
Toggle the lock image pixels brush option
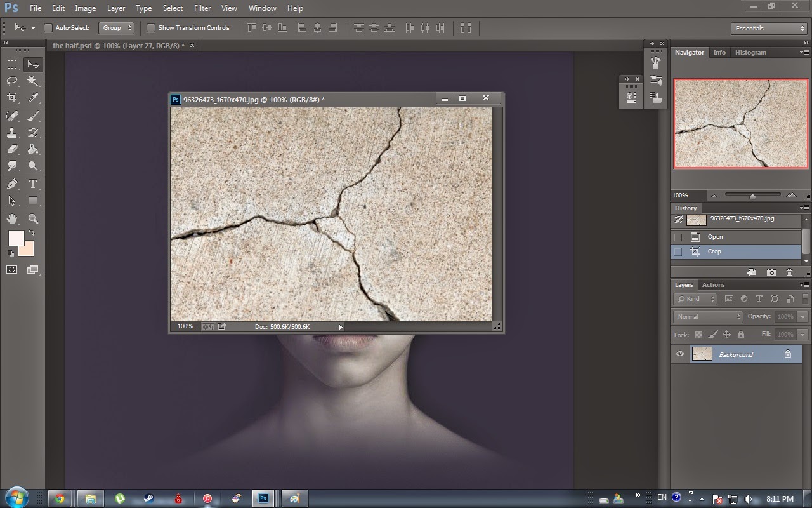click(713, 335)
